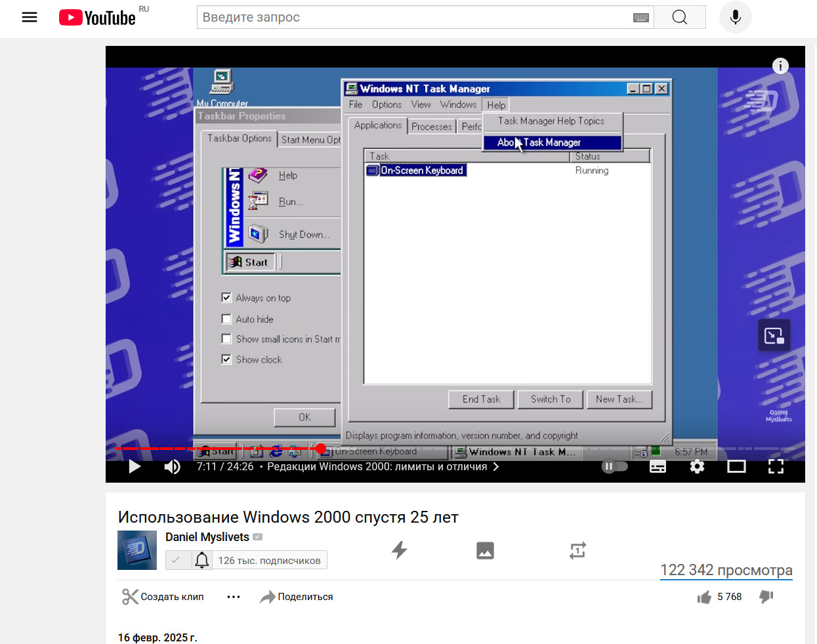Click the video title 'Использование Windows 2000 спустя 25 лет'

click(x=288, y=517)
